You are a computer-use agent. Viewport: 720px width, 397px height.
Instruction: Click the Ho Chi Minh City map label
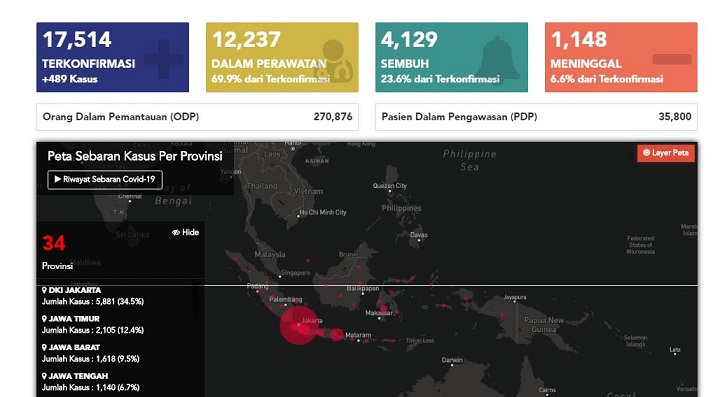coord(323,212)
